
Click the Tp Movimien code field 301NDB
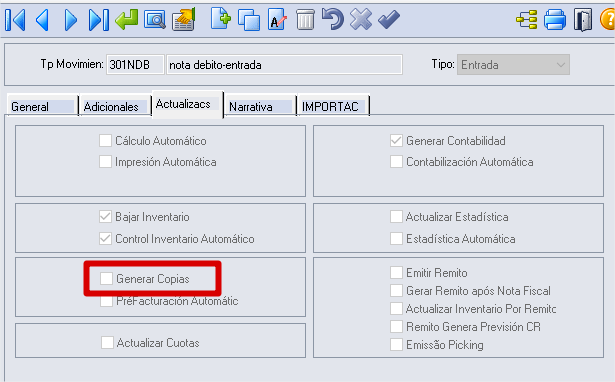(x=135, y=65)
